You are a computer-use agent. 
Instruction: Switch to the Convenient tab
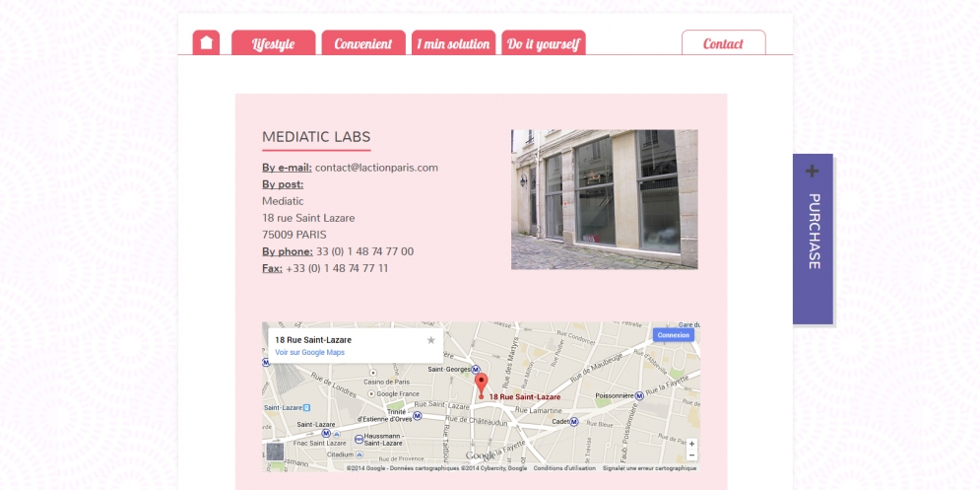point(363,43)
